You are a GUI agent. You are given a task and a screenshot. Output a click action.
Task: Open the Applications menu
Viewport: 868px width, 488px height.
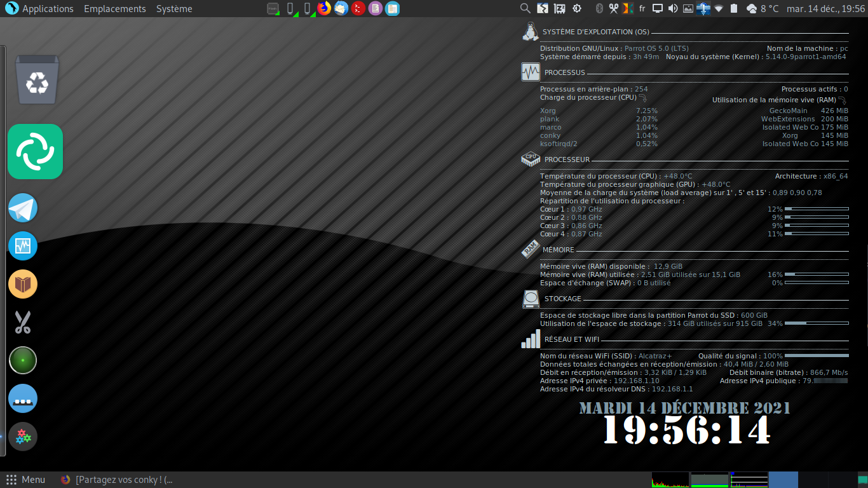(x=48, y=8)
